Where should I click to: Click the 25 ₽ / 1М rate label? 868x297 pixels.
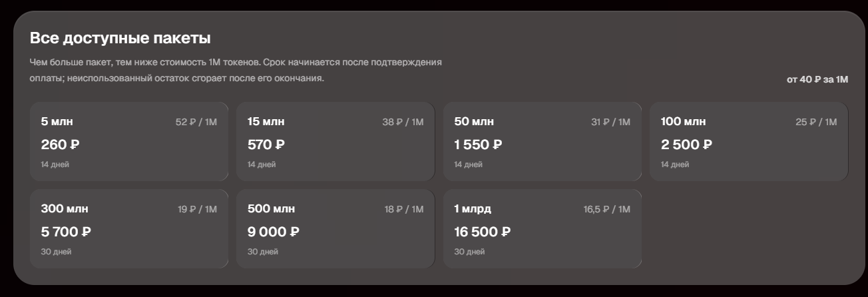point(817,122)
